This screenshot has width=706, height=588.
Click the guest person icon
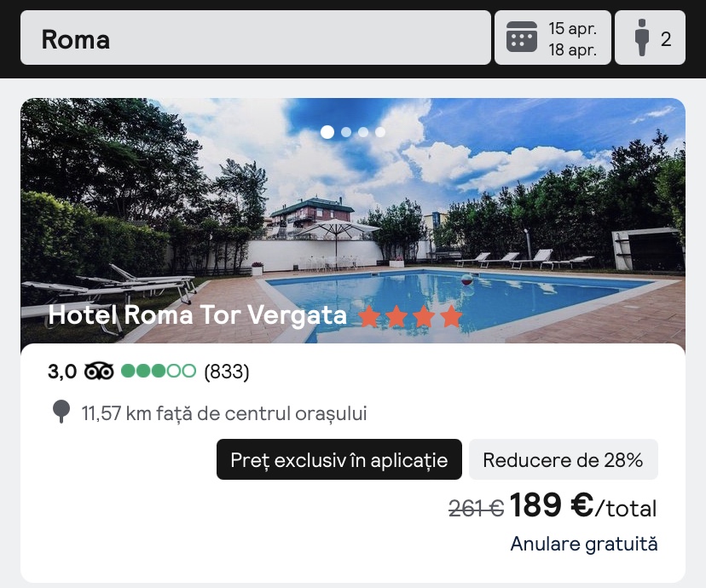642,38
